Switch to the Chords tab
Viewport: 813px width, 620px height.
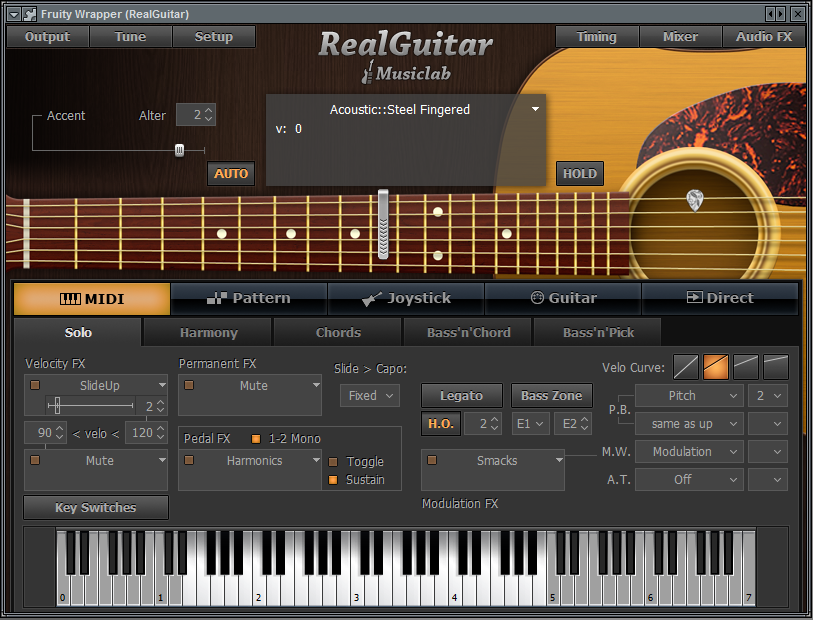coord(338,332)
